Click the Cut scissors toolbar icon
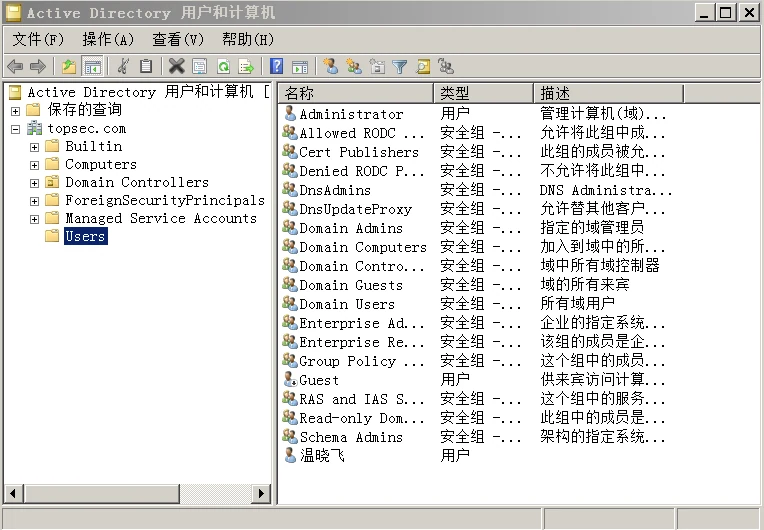Viewport: 764px width, 530px height. pos(123,66)
